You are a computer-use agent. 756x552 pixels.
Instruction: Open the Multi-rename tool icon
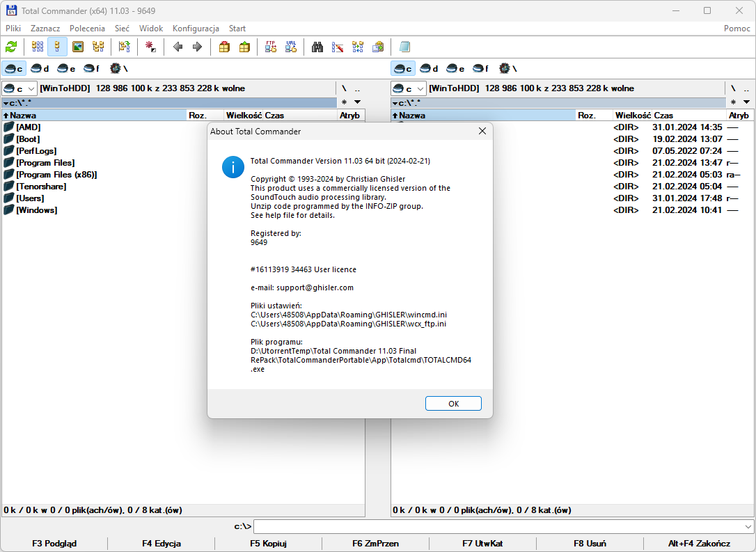click(x=338, y=47)
